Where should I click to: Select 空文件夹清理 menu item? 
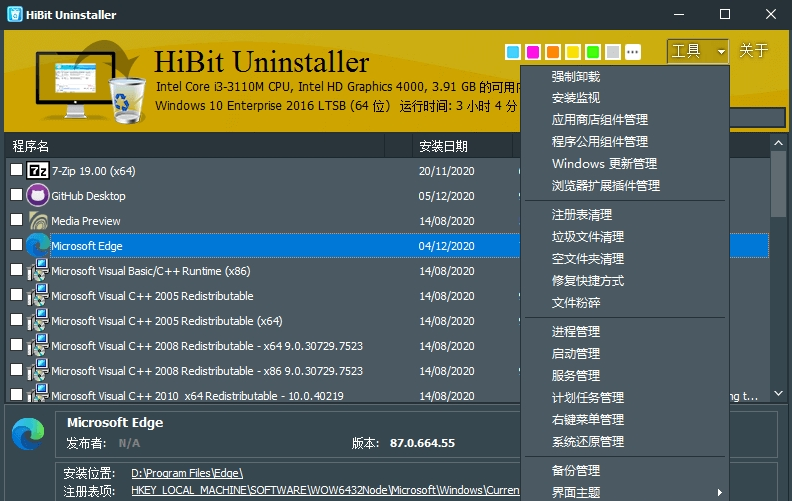(625, 259)
